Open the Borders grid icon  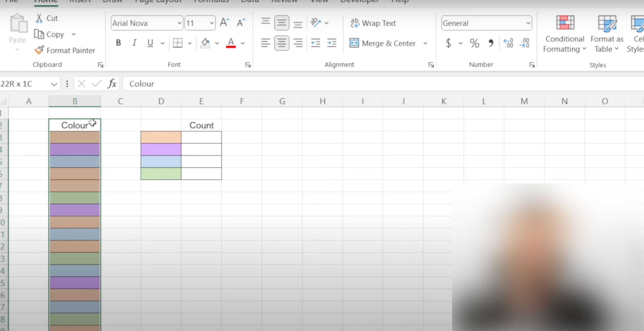pyautogui.click(x=177, y=43)
